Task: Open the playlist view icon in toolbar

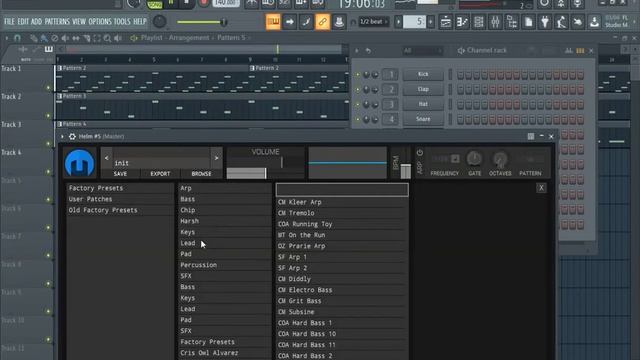Action: 446,22
